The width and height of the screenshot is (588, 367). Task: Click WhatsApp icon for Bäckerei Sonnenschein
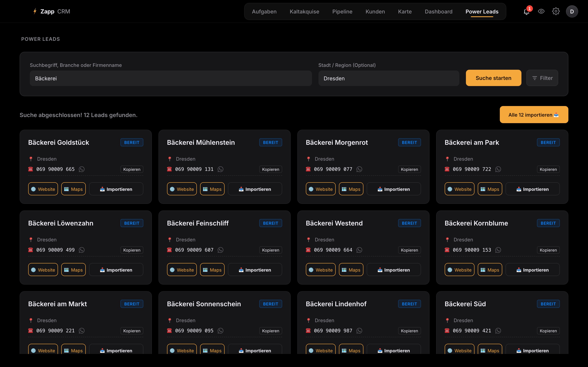click(x=220, y=331)
